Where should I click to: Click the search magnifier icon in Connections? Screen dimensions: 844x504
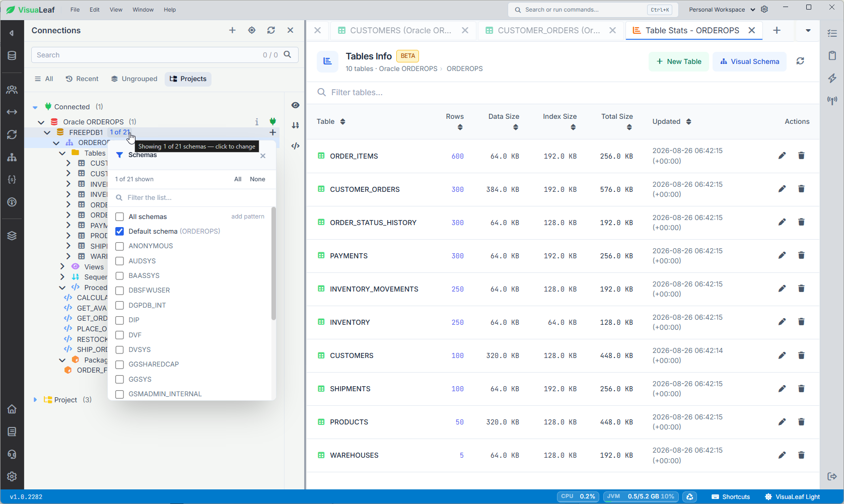[288, 54]
